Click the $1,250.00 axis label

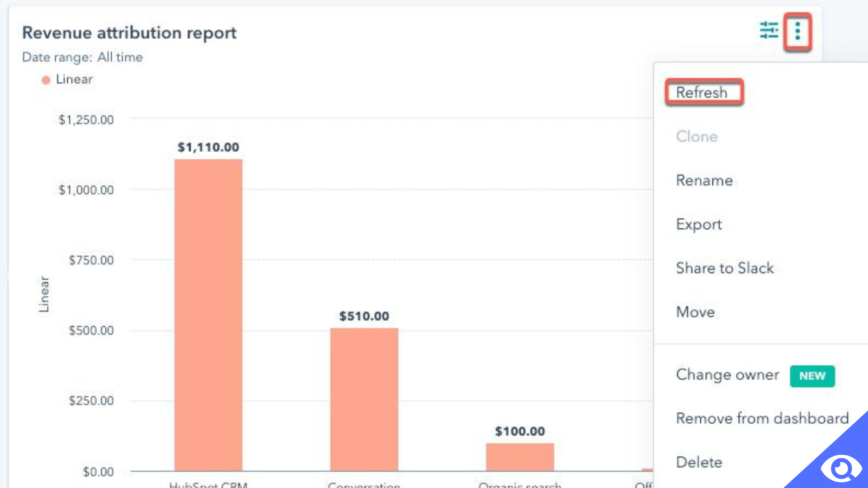tap(86, 120)
